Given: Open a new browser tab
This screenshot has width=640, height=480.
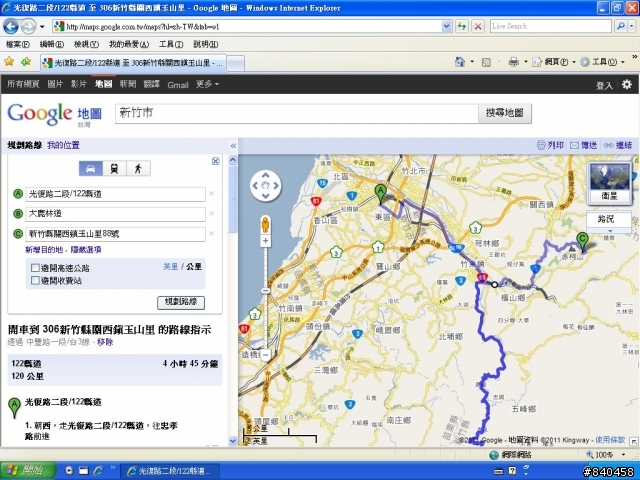Looking at the screenshot, I should coord(236,63).
